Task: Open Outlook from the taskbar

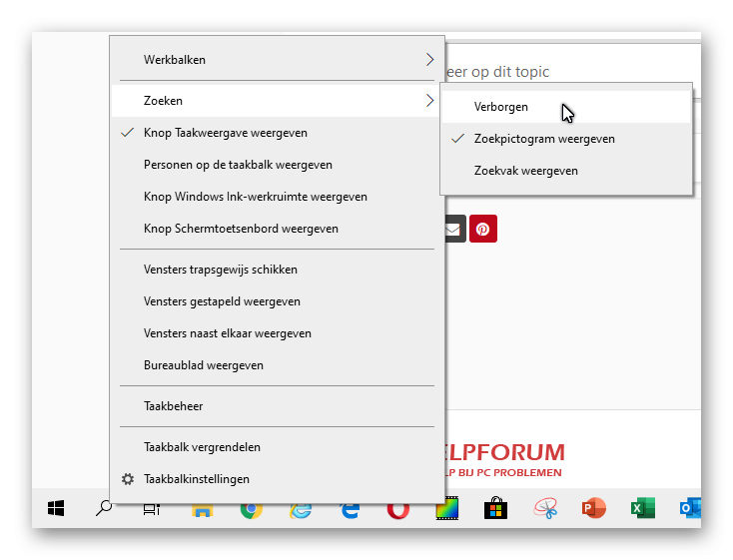Action: [x=690, y=508]
